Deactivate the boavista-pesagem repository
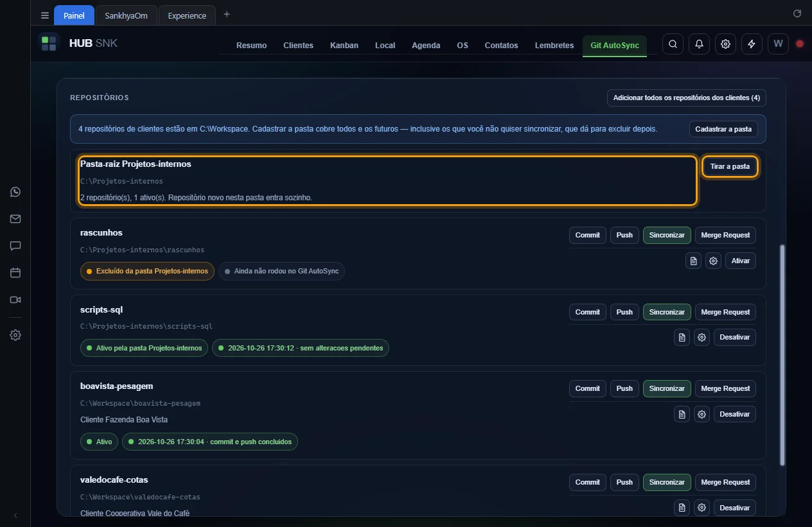Screen dimensions: 812x527 click(x=735, y=414)
